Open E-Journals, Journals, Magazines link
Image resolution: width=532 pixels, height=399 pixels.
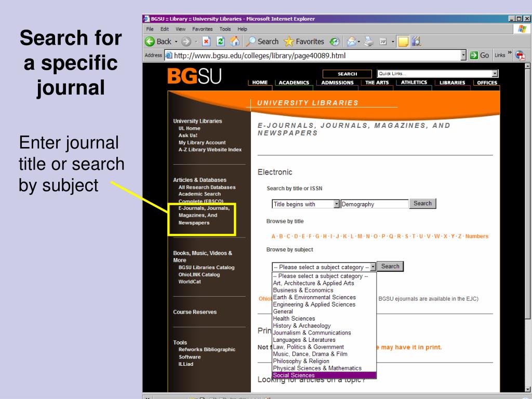[x=204, y=216]
